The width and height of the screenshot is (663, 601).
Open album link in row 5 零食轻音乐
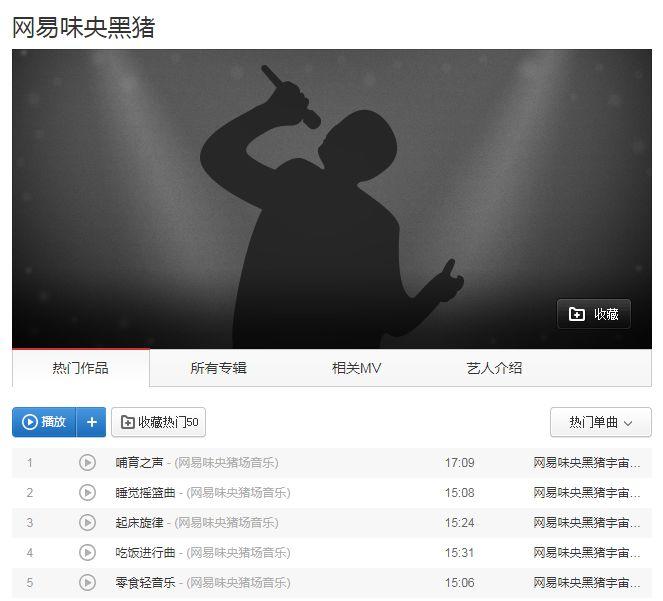pos(586,583)
